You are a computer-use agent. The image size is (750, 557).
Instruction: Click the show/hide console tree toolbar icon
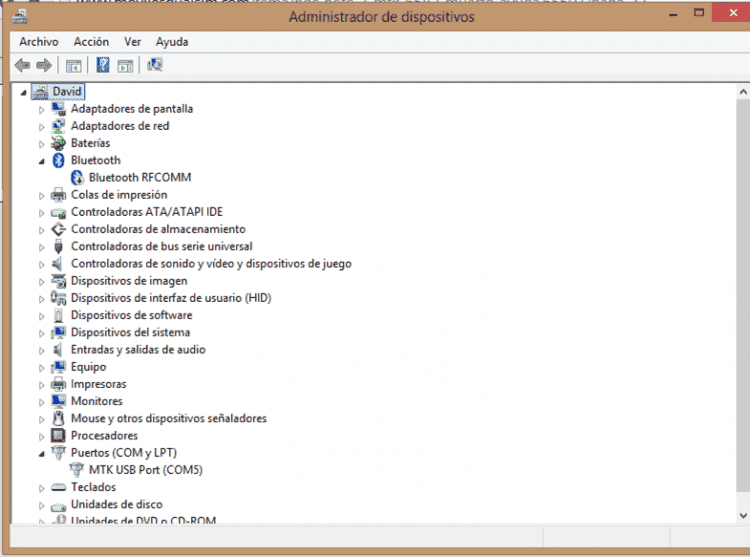tap(74, 66)
